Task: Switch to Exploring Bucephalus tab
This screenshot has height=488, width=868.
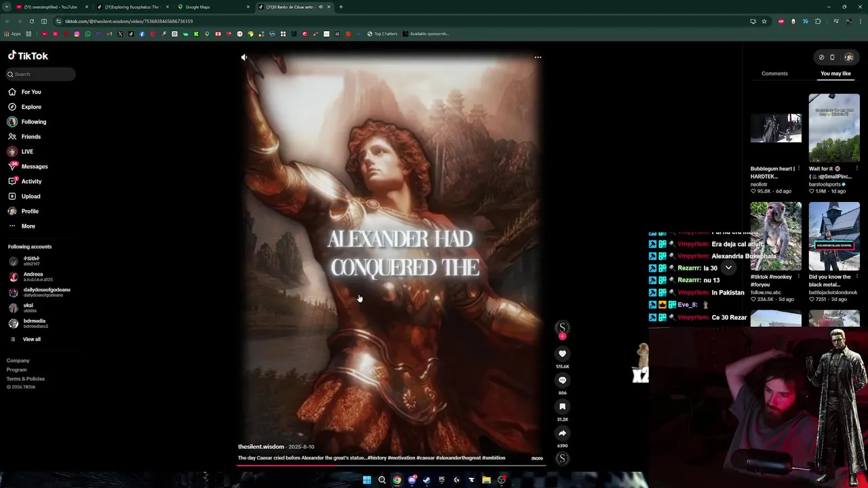Action: tap(132, 7)
